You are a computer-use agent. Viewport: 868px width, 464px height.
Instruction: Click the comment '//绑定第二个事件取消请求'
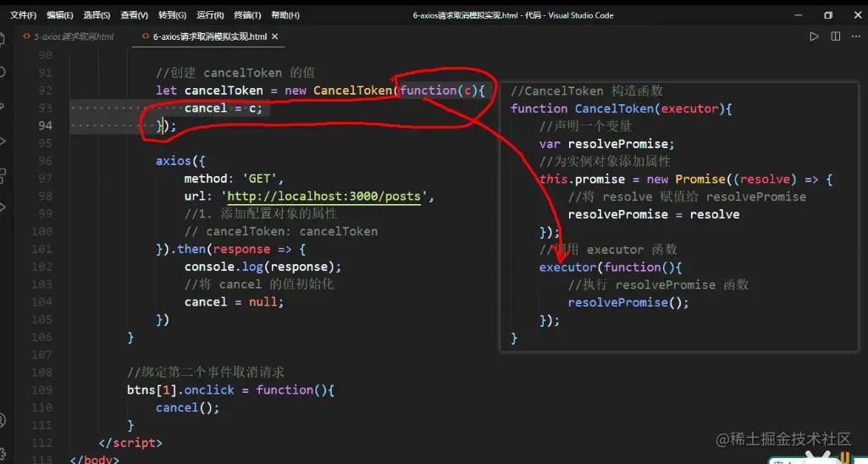[206, 372]
